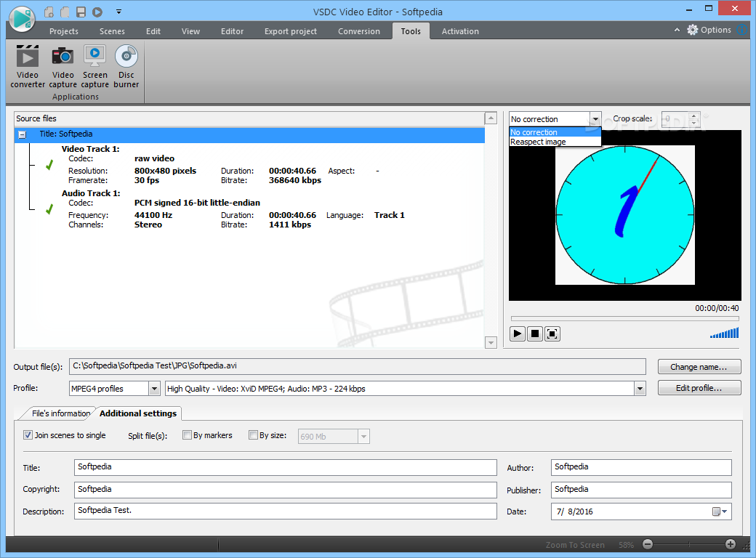Click the zoom in plus button
This screenshot has width=756, height=558.
[731, 544]
